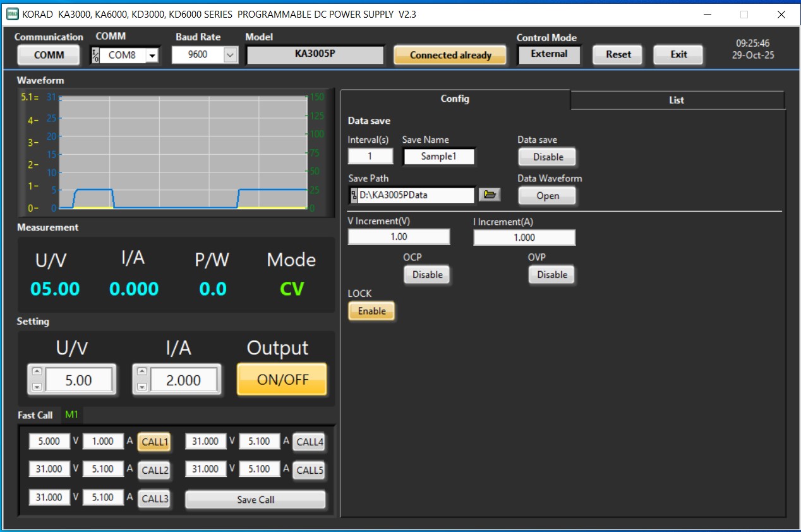Enable the LOCK control
Viewport: 801px width, 532px height.
(371, 311)
